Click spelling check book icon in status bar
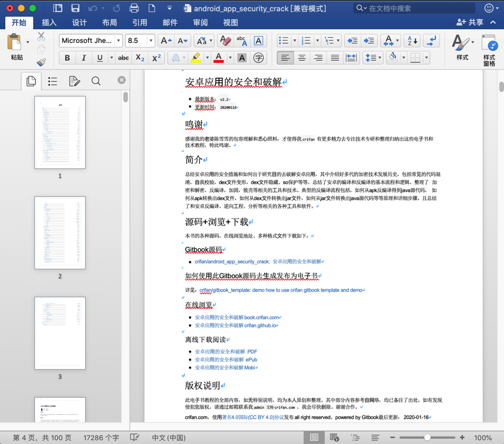504x444 pixels. [x=135, y=437]
